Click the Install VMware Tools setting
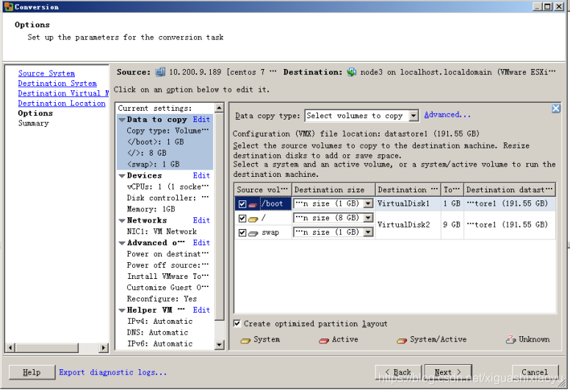 [167, 277]
